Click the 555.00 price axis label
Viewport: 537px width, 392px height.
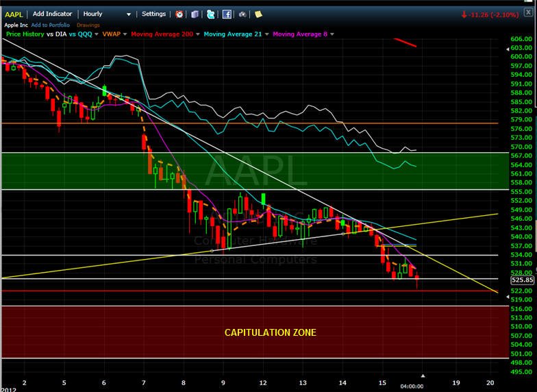pyautogui.click(x=522, y=192)
